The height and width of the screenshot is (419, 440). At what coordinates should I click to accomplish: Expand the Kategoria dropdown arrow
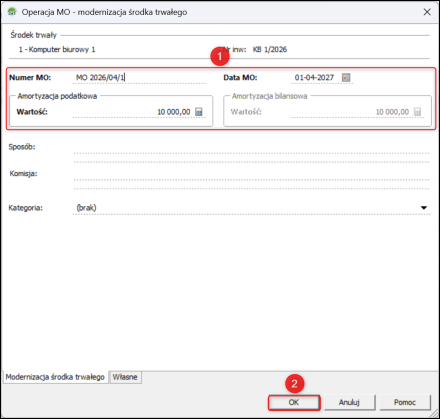[424, 208]
